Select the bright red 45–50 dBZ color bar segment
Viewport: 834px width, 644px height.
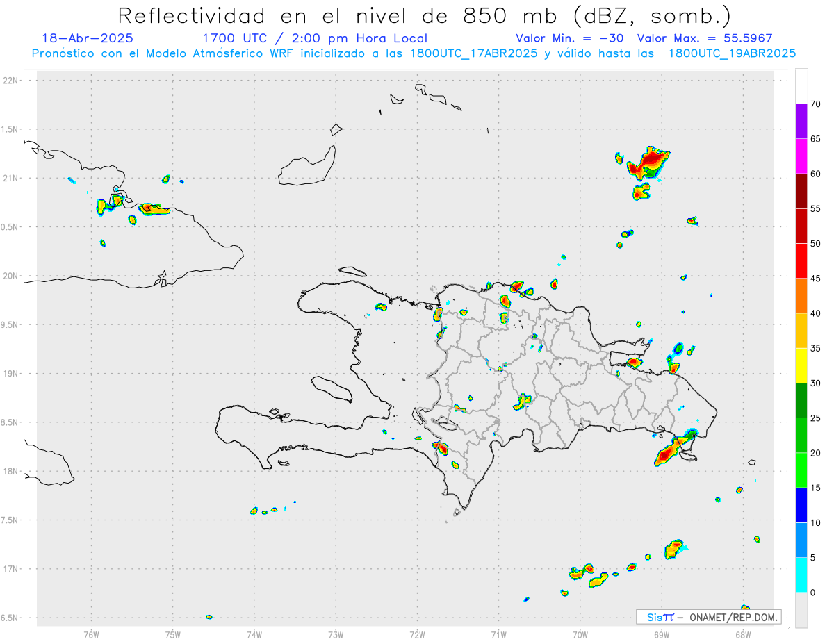801,261
